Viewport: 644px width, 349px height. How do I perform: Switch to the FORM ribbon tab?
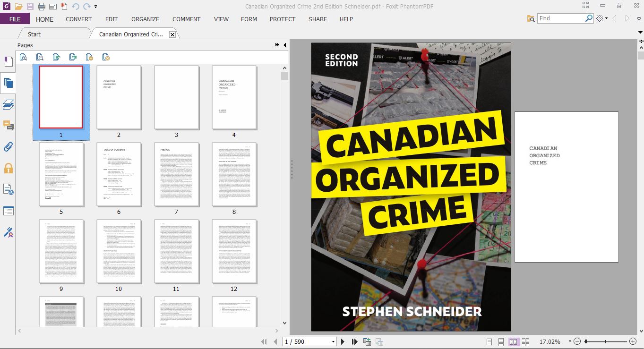tap(249, 19)
